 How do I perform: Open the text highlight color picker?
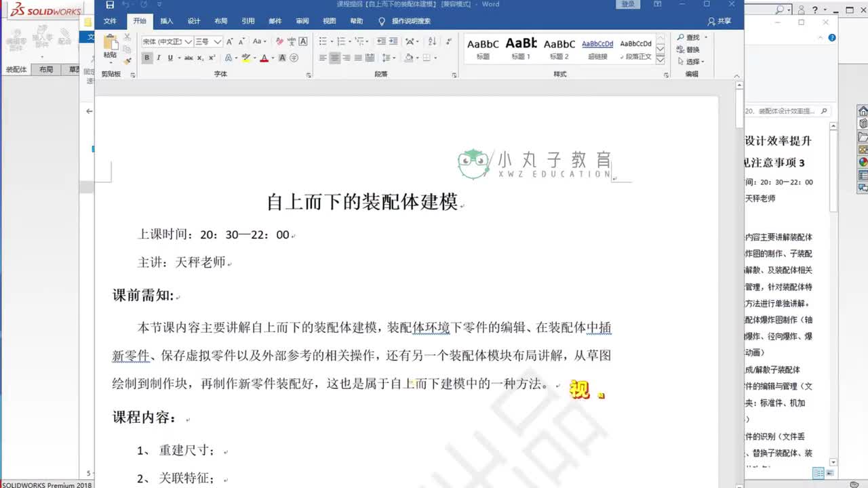click(254, 58)
